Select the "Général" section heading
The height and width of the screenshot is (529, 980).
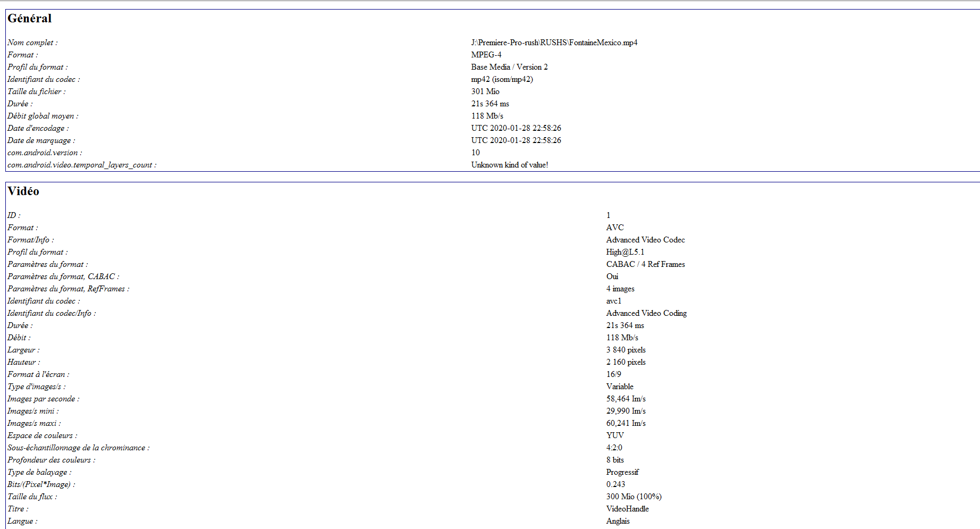29,19
